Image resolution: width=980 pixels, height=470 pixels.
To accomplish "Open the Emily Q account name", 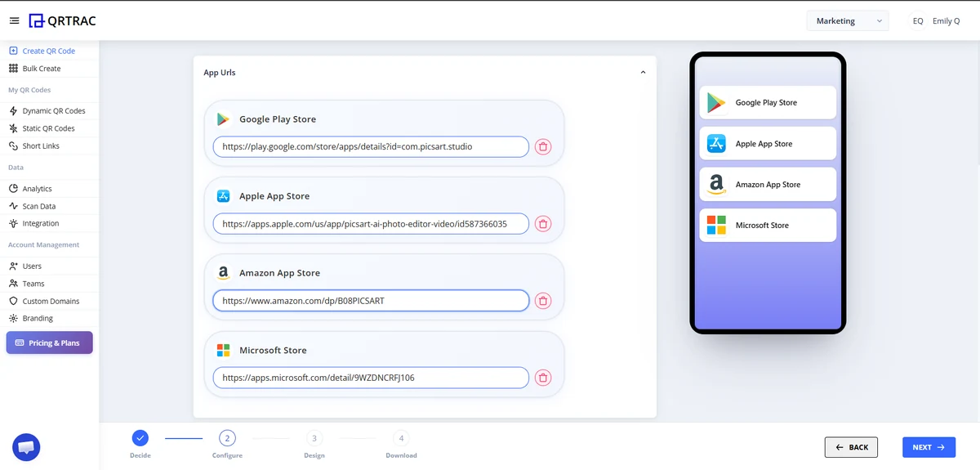I will [947, 21].
